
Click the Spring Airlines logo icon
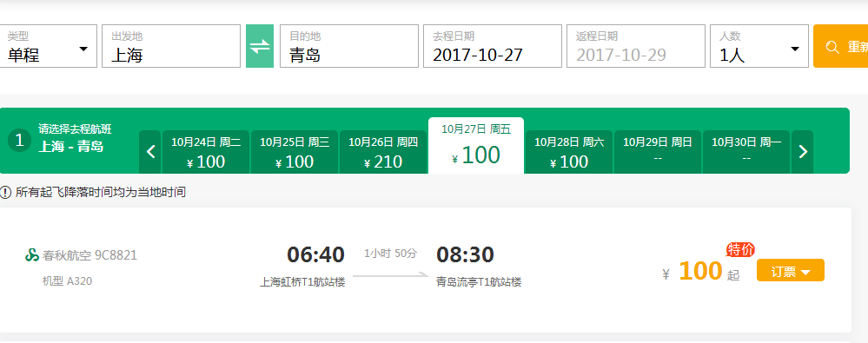[x=32, y=255]
